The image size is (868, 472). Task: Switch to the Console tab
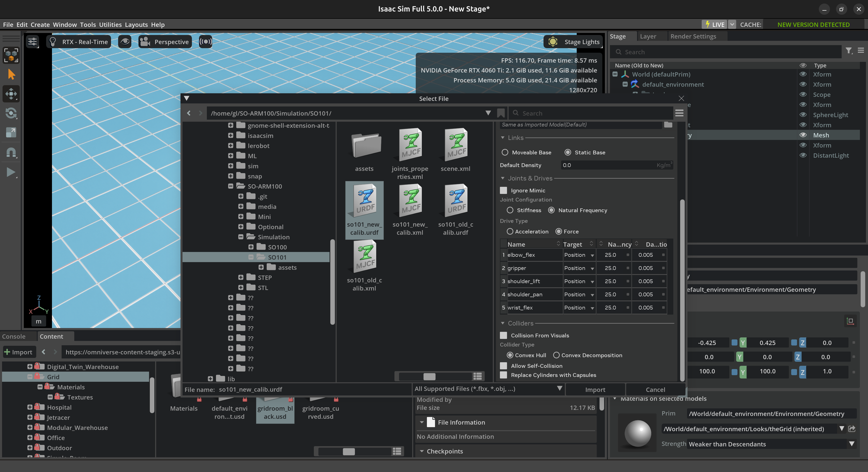(14, 336)
